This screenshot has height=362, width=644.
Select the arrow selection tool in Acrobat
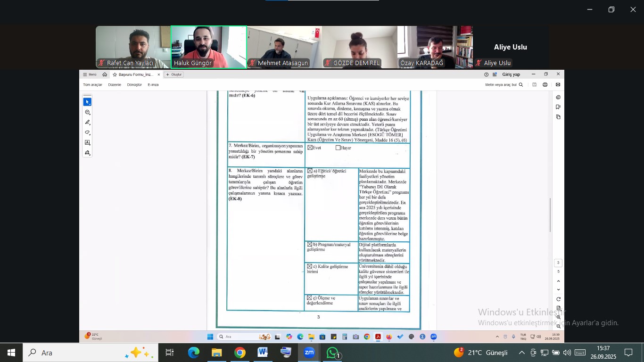click(87, 102)
